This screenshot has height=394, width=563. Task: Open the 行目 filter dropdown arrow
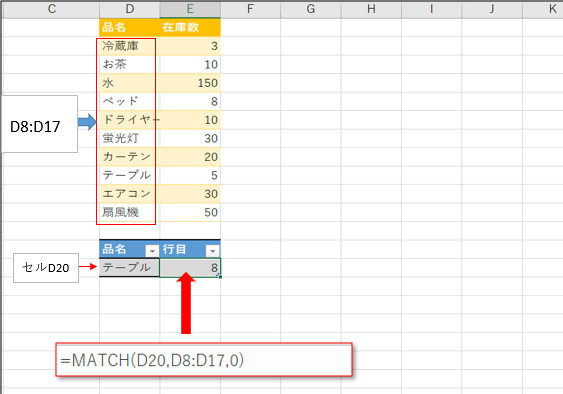pyautogui.click(x=213, y=251)
